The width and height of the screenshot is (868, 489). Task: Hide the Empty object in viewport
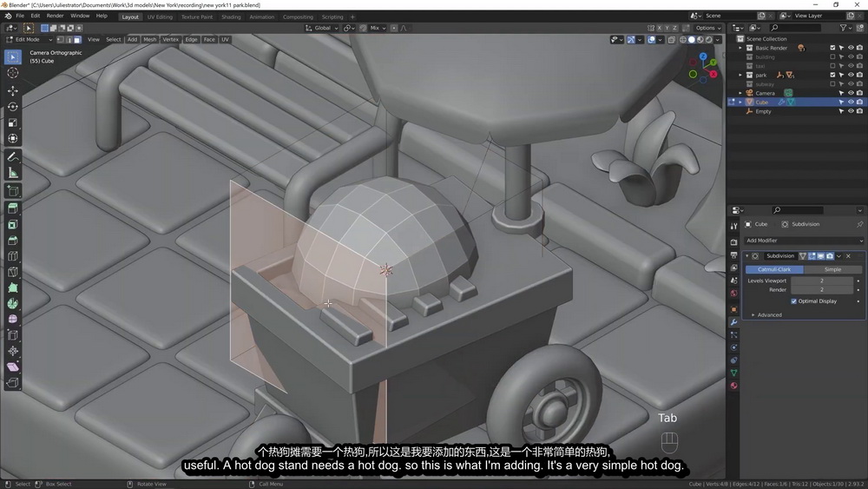851,111
